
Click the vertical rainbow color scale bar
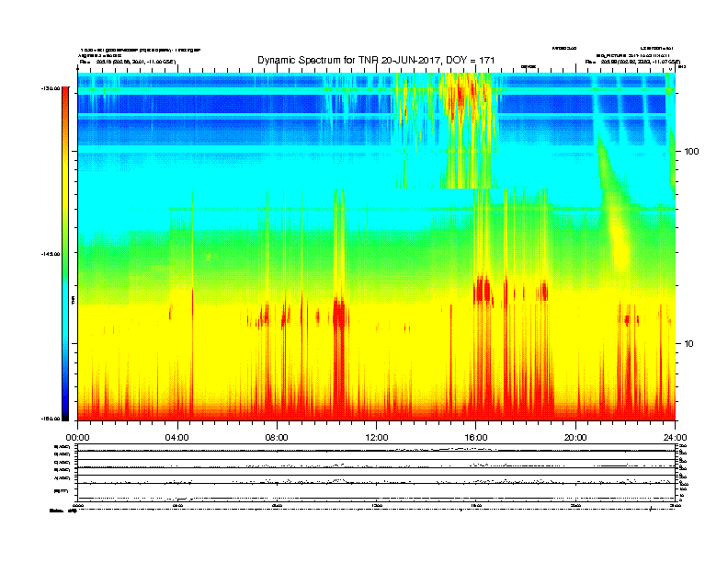pyautogui.click(x=65, y=254)
